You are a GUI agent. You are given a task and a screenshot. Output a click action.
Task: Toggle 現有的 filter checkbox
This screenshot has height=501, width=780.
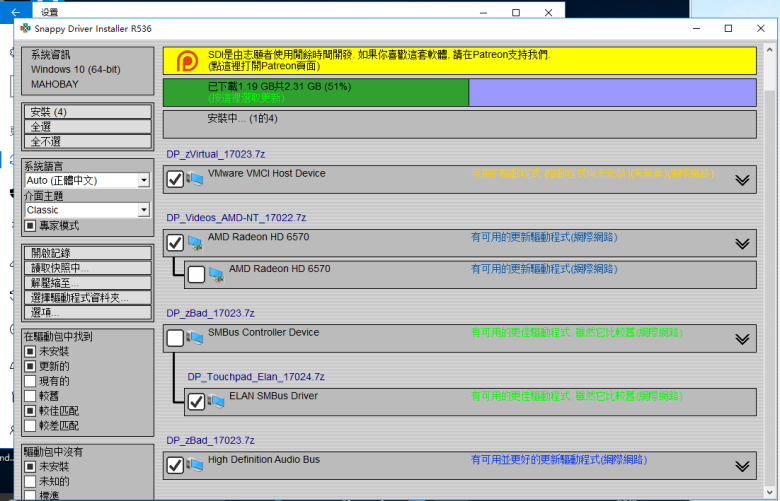click(30, 381)
